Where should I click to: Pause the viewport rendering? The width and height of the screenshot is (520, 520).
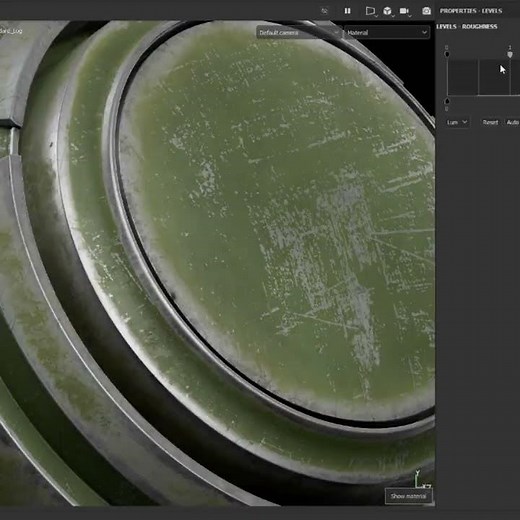point(347,11)
